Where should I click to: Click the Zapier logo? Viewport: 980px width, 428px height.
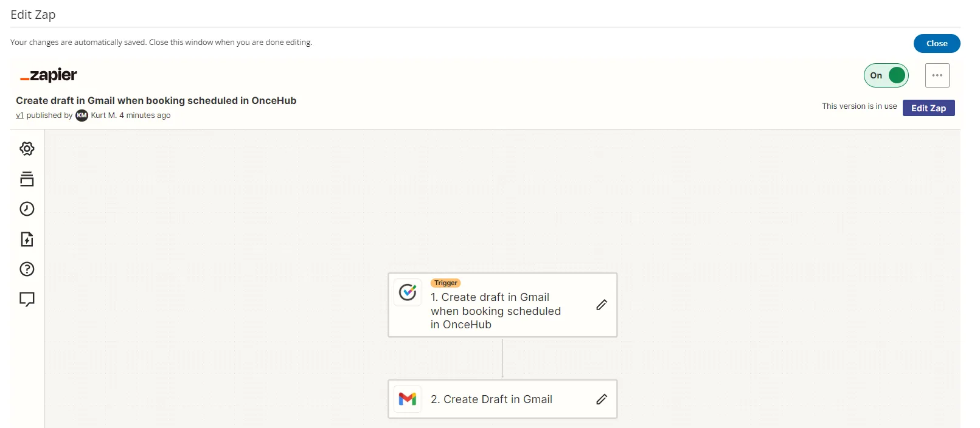(x=49, y=75)
